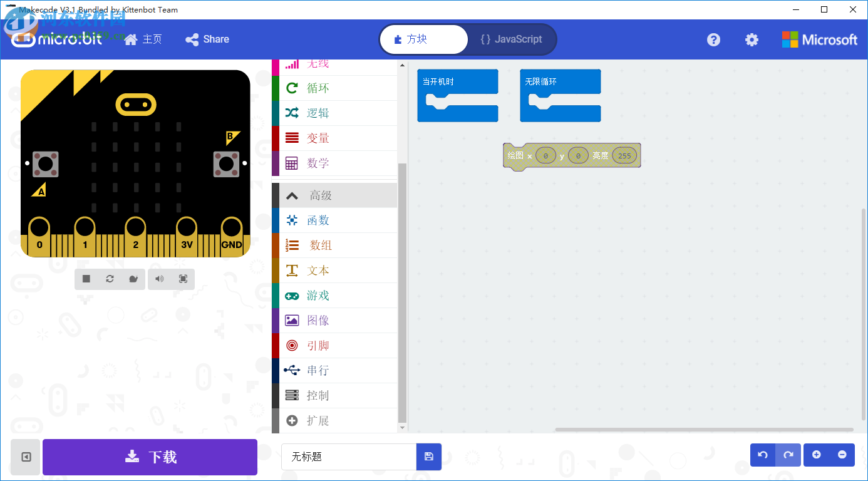Switch to the JavaScript tab
The width and height of the screenshot is (868, 481).
512,39
